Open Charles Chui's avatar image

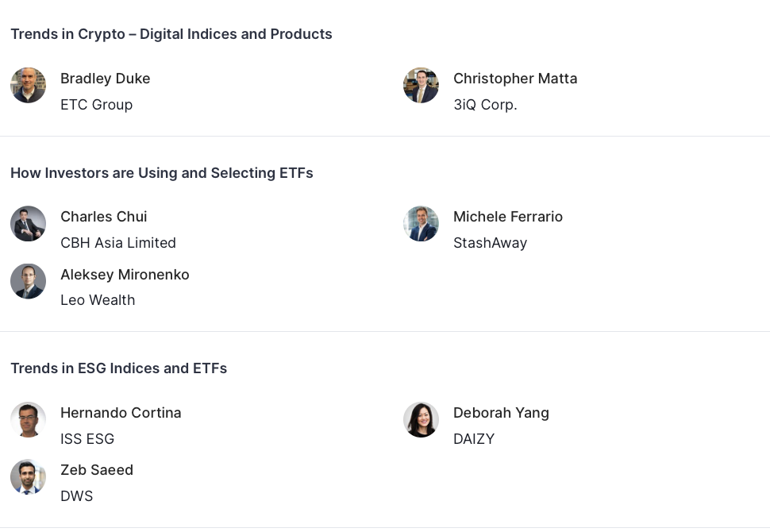coord(28,224)
